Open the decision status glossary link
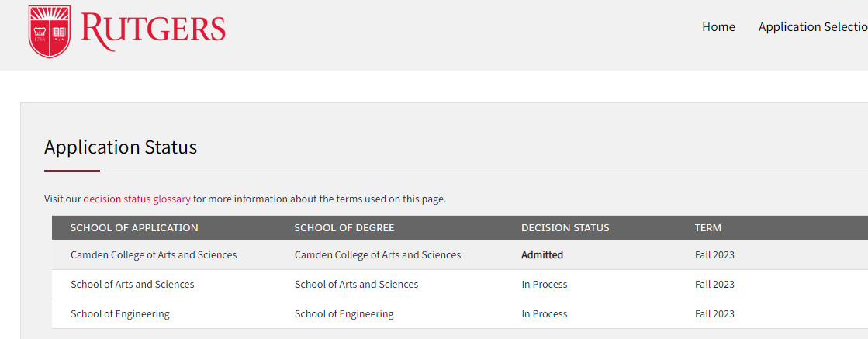 pyautogui.click(x=137, y=199)
